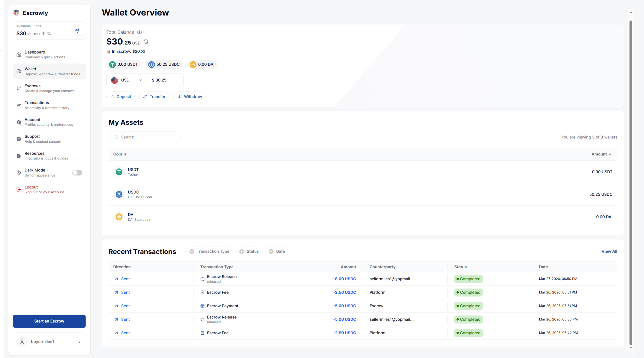The height and width of the screenshot is (358, 644).
Task: Open Transactions menu item
Action: pos(49,105)
